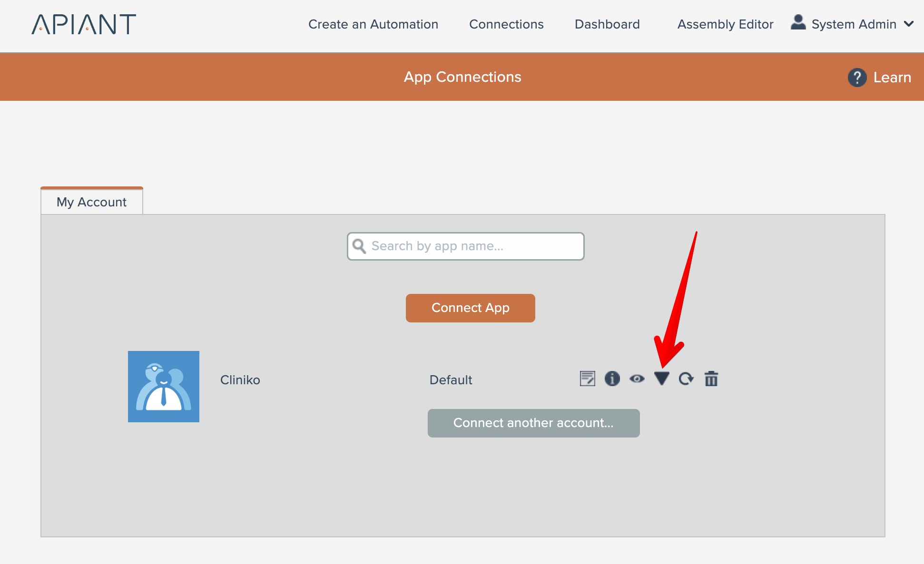Open the Dashboard page
The image size is (924, 564).
(607, 24)
